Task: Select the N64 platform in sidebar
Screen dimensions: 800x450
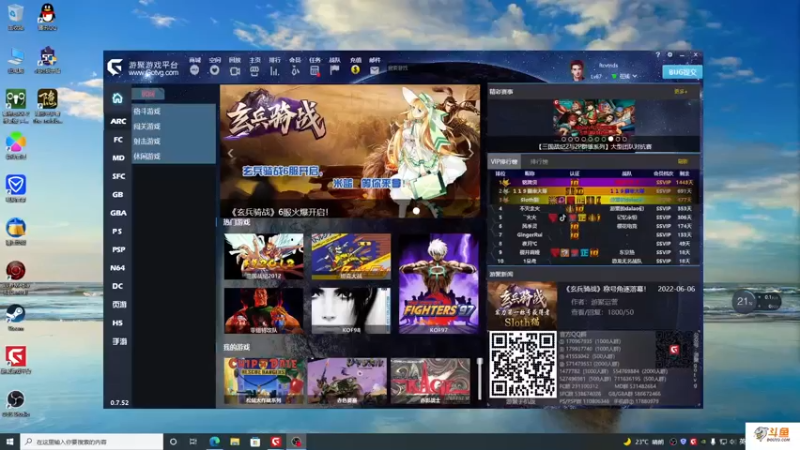Action: click(118, 268)
